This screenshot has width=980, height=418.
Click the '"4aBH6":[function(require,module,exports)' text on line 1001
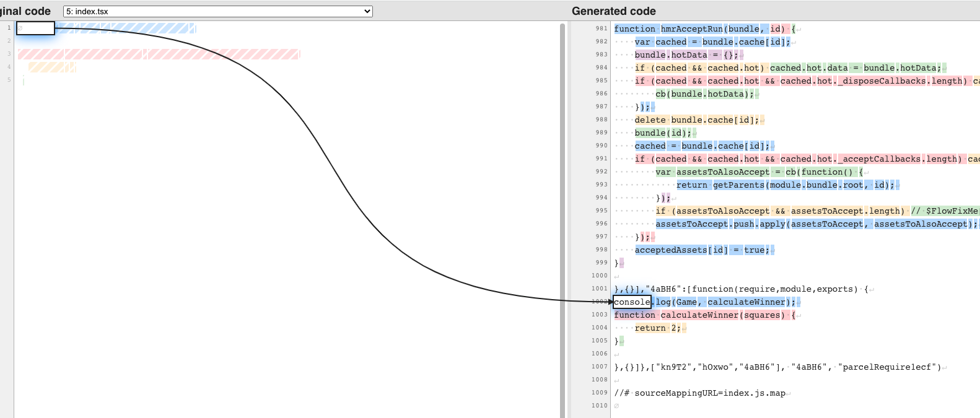751,289
